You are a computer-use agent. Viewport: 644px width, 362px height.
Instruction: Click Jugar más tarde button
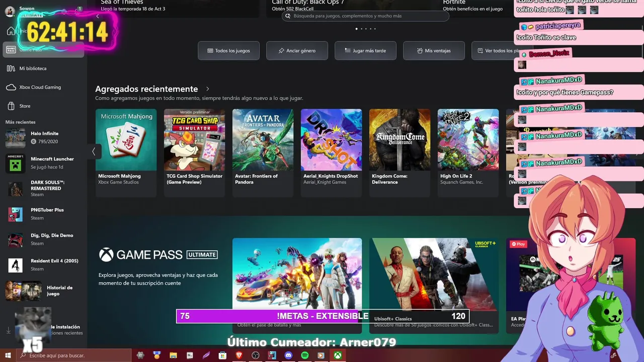pos(365,51)
